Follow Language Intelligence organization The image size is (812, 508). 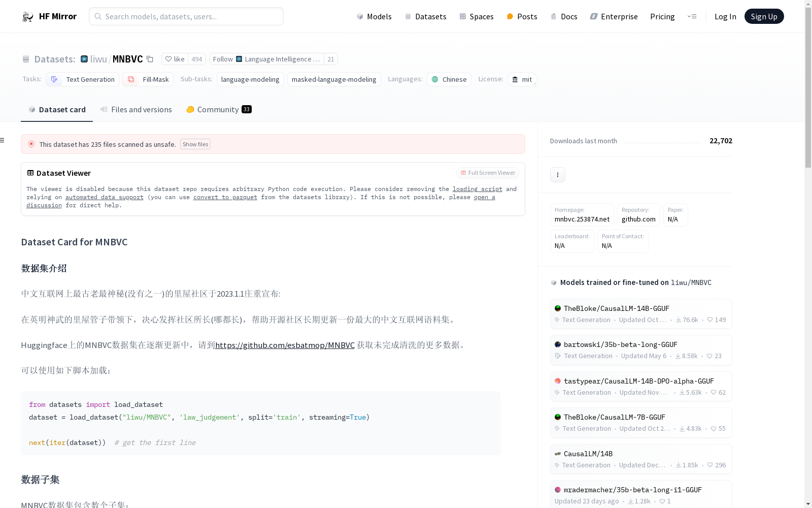coord(267,59)
